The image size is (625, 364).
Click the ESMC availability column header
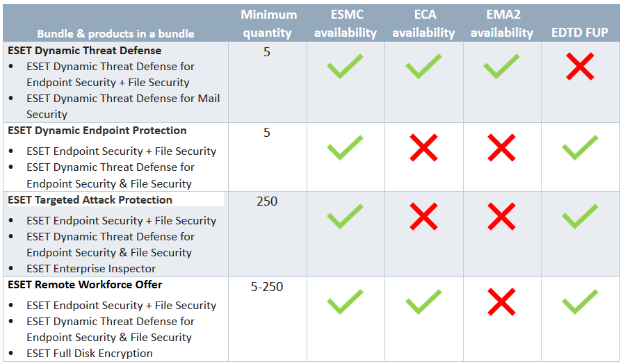point(345,24)
